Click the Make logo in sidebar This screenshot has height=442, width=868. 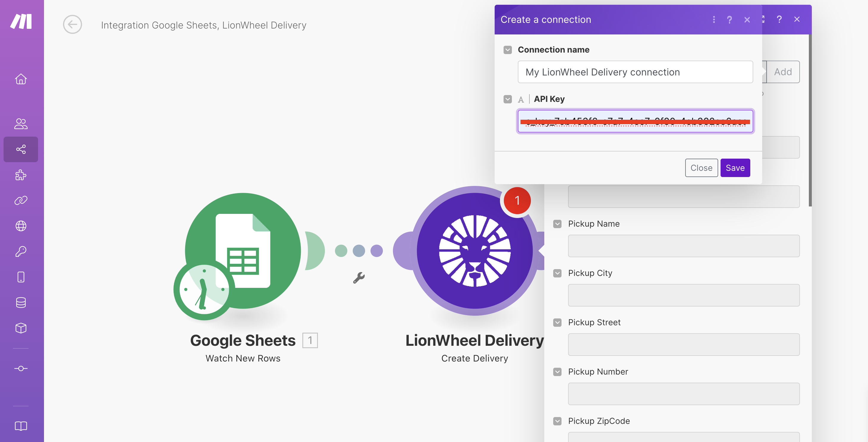[21, 22]
